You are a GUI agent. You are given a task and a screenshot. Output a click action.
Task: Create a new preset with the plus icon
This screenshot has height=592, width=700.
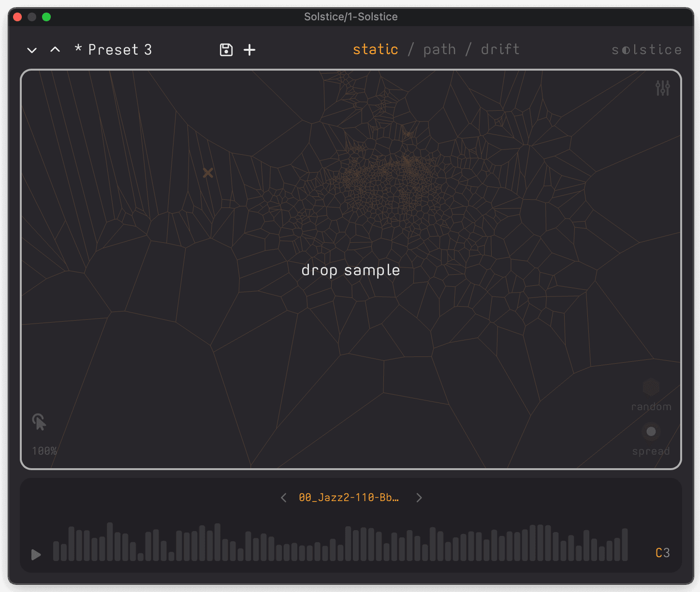pos(250,49)
